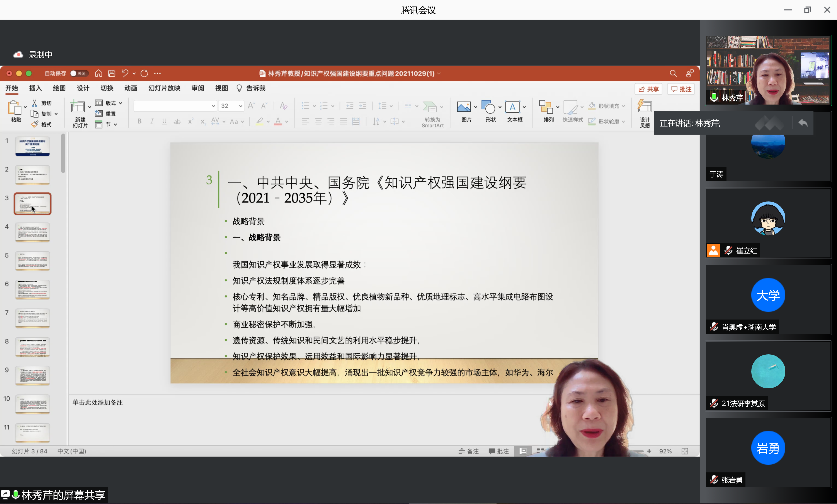Click the search magnifier in PowerPoint
The width and height of the screenshot is (837, 504).
point(673,73)
